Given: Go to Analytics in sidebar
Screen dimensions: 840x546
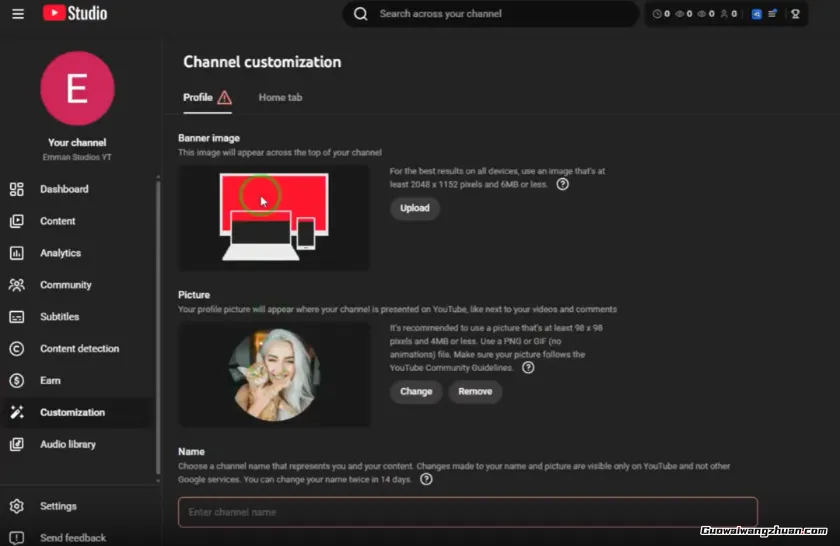Looking at the screenshot, I should pos(60,253).
